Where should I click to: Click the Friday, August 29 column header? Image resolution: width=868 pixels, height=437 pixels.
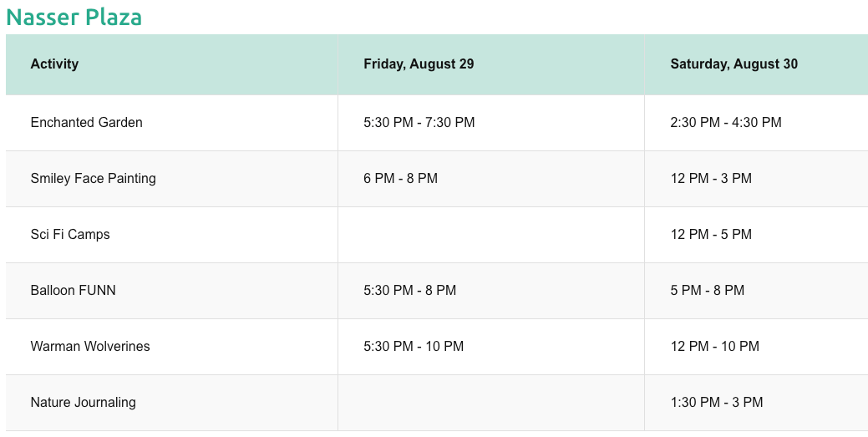coord(419,64)
